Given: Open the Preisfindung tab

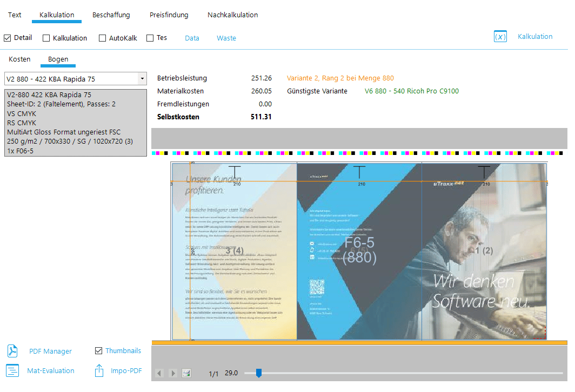Looking at the screenshot, I should click(169, 15).
